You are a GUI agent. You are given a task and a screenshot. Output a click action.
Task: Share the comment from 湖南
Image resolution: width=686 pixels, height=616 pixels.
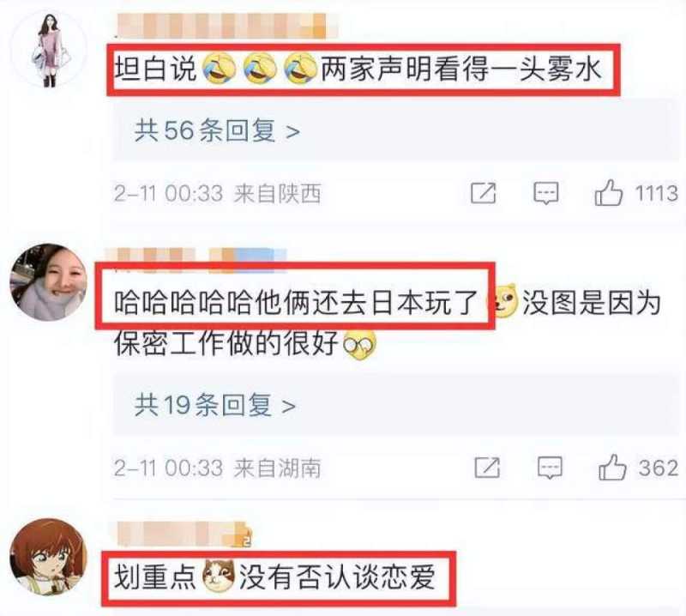[x=487, y=467]
